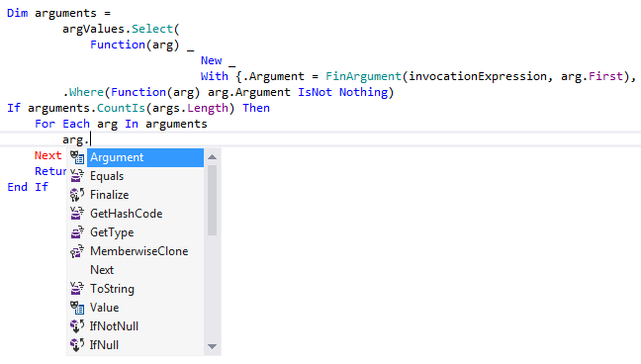Click the extension method icon beside IfNotNull
This screenshot has width=641, height=364.
(x=77, y=326)
